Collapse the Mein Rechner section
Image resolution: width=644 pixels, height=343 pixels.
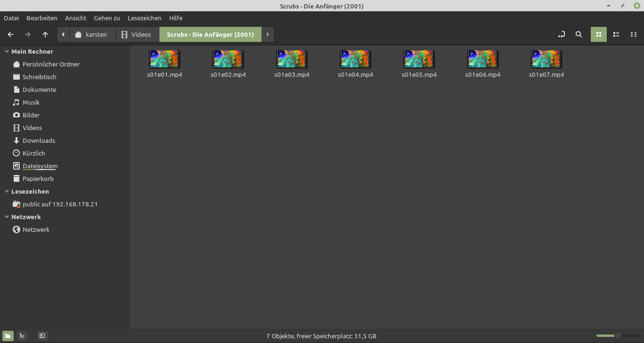tap(7, 52)
